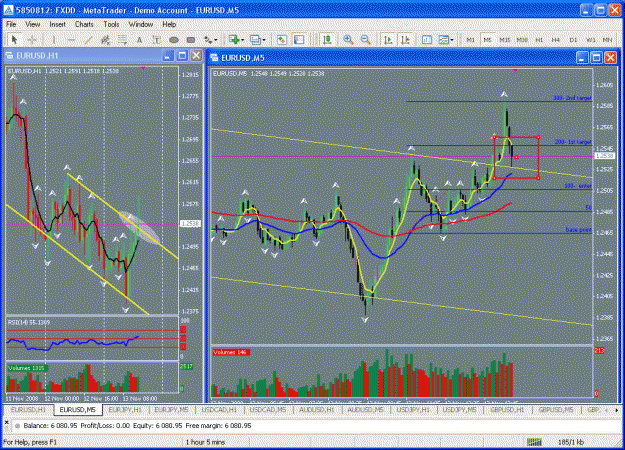Switch to H1 timeframe
This screenshot has height=450, width=625.
point(539,39)
